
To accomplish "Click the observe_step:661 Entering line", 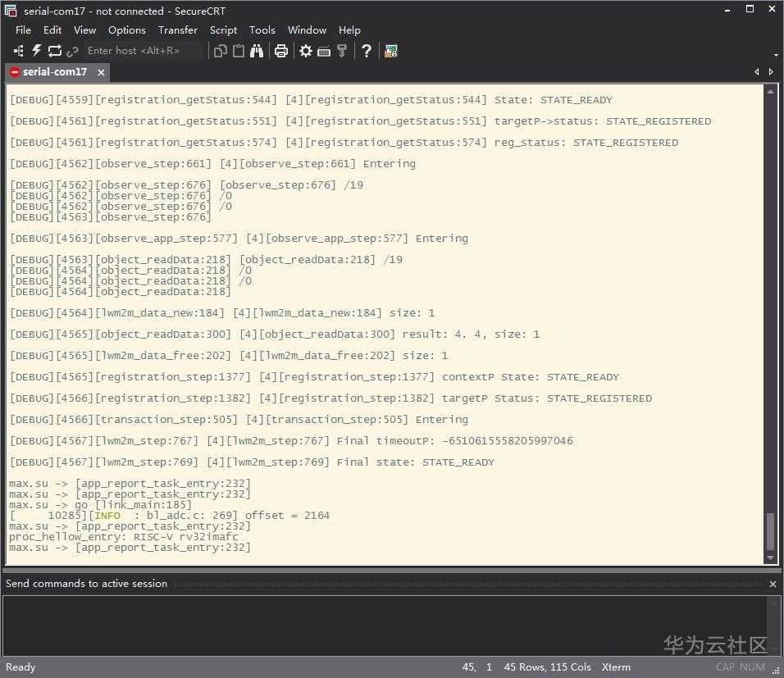I will (x=212, y=164).
